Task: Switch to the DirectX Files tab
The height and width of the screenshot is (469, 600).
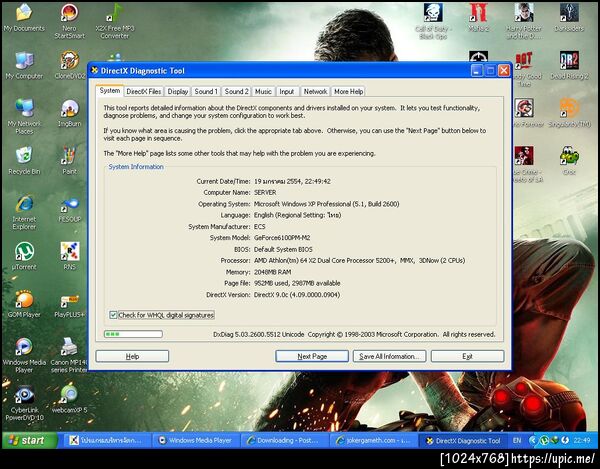Action: pos(144,91)
